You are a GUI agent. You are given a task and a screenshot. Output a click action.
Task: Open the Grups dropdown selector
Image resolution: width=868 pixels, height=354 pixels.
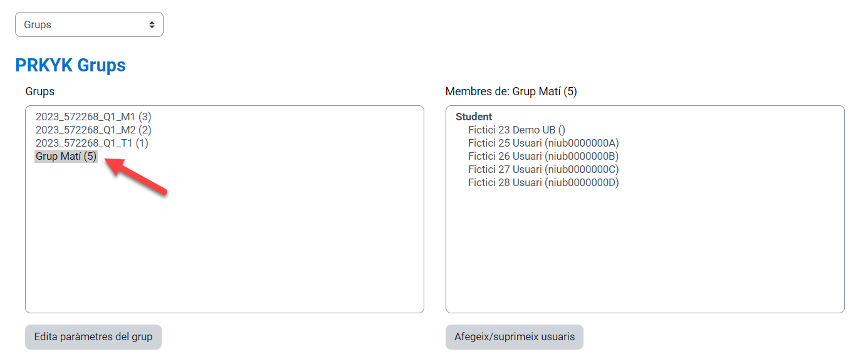pyautogui.click(x=88, y=24)
